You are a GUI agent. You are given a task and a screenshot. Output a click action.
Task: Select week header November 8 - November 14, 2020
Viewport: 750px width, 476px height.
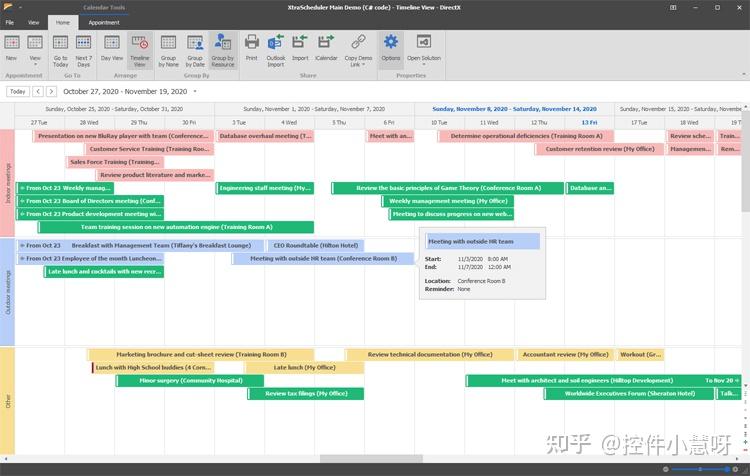(x=514, y=109)
